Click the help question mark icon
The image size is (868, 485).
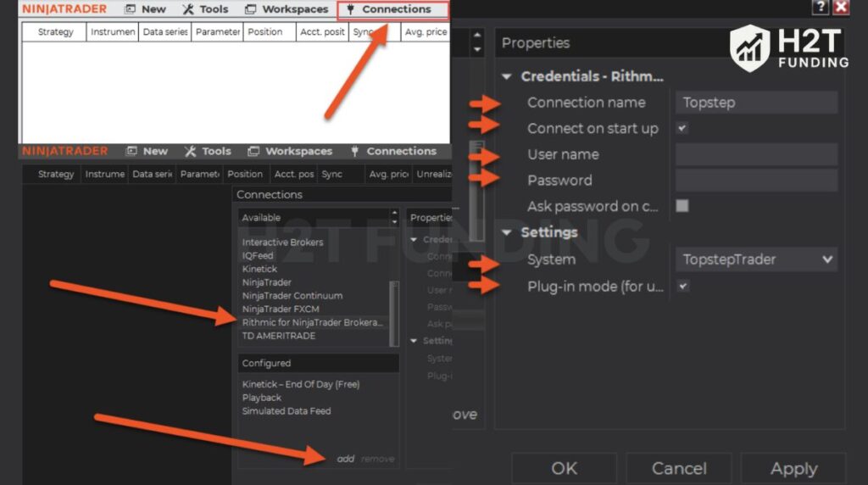pos(820,7)
